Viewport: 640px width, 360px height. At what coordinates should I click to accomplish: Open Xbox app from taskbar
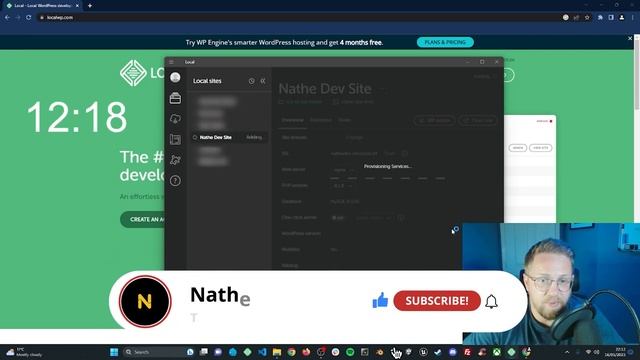(497, 352)
